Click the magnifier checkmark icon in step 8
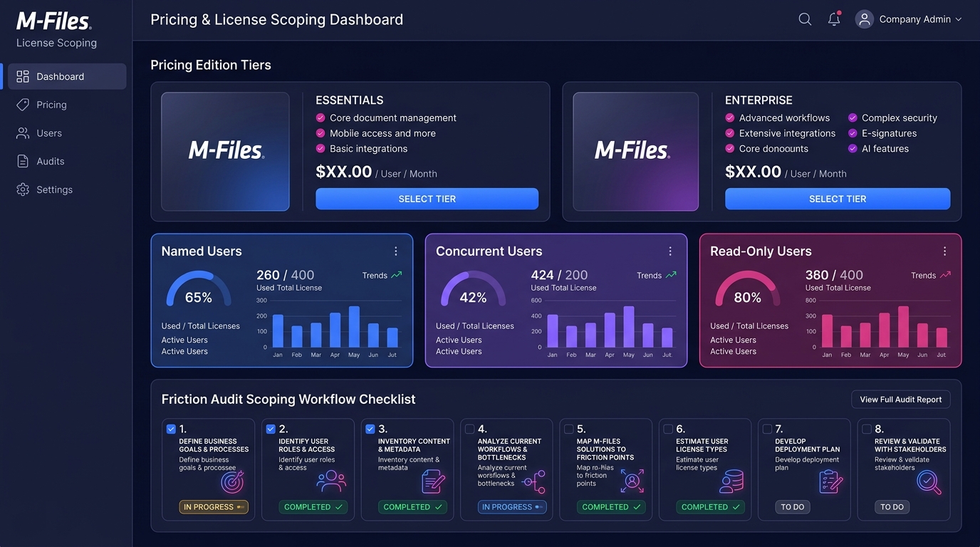This screenshot has height=547, width=980. click(x=929, y=482)
